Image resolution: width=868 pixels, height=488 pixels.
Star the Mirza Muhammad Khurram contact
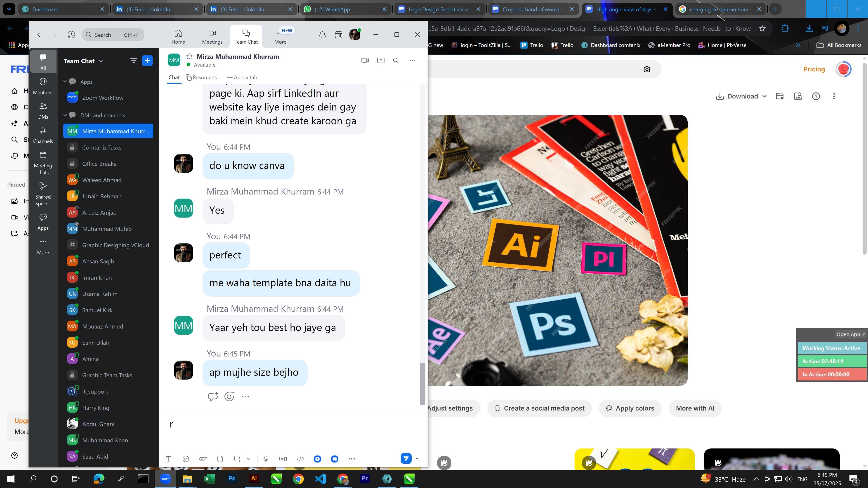pyautogui.click(x=189, y=56)
